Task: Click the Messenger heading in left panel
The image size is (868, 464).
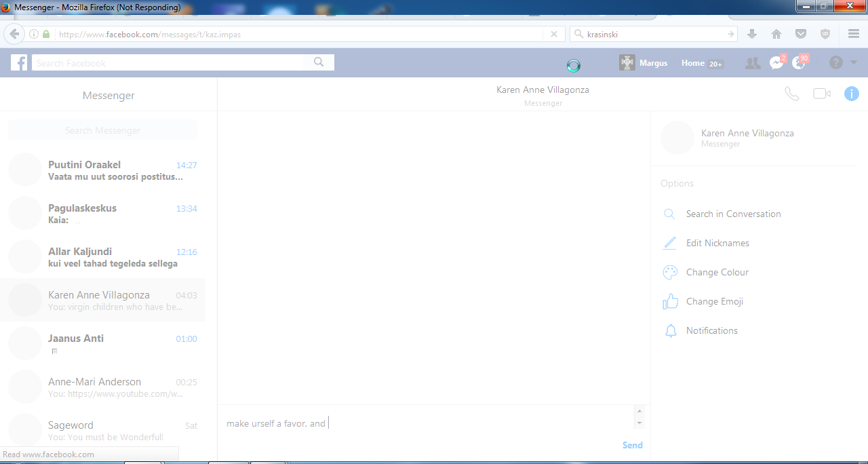Action: (108, 95)
